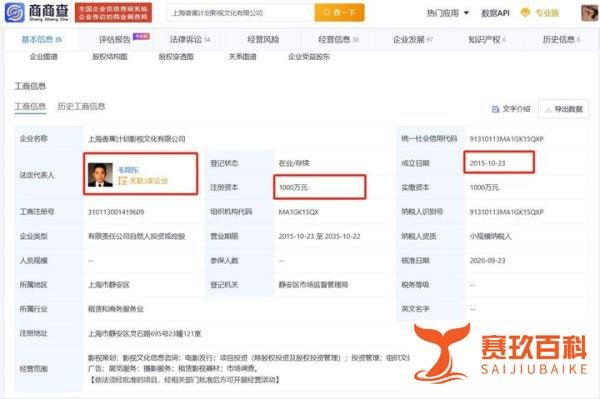This screenshot has height=399, width=600.
Task: Open the legal representative's photo
Action: tap(100, 175)
